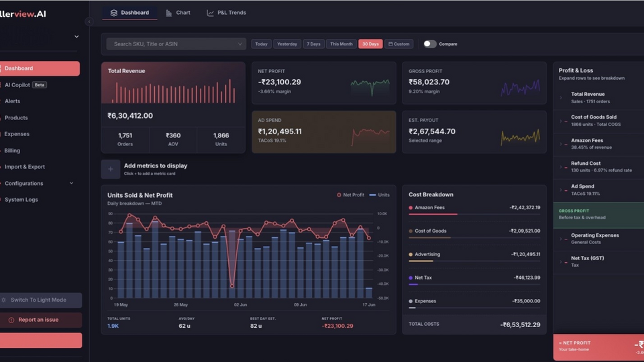The width and height of the screenshot is (644, 362).
Task: Select the 30 Days range filter
Action: pos(370,44)
